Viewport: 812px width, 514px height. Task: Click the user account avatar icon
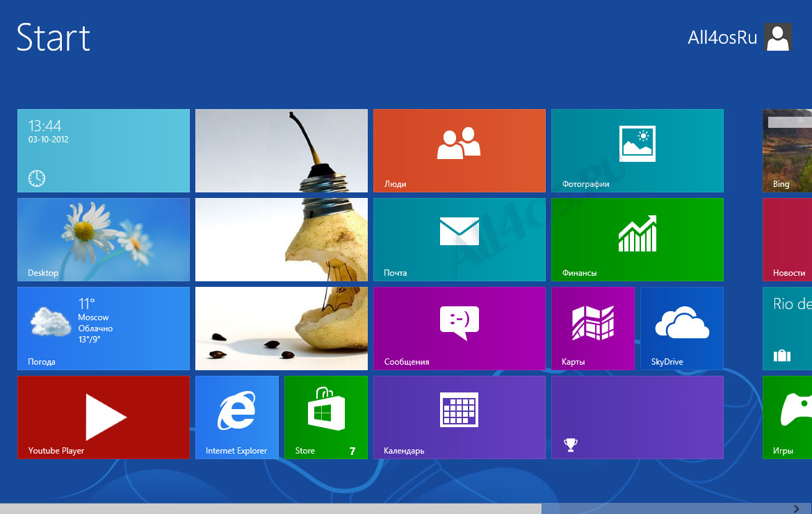pyautogui.click(x=778, y=38)
